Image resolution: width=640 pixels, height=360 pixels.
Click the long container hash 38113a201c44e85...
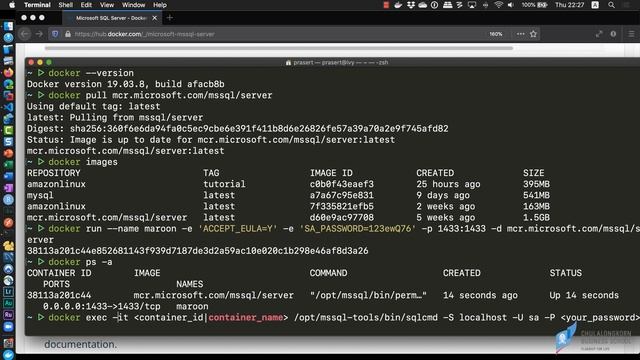click(198, 251)
